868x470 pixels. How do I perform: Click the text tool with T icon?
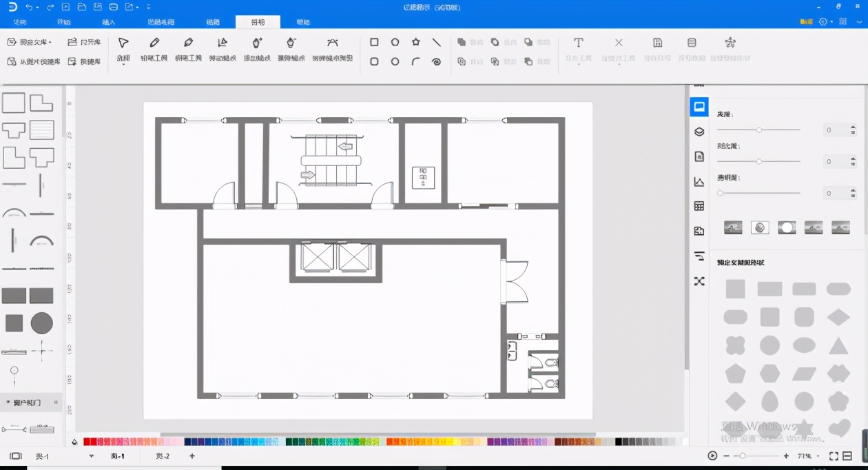579,43
